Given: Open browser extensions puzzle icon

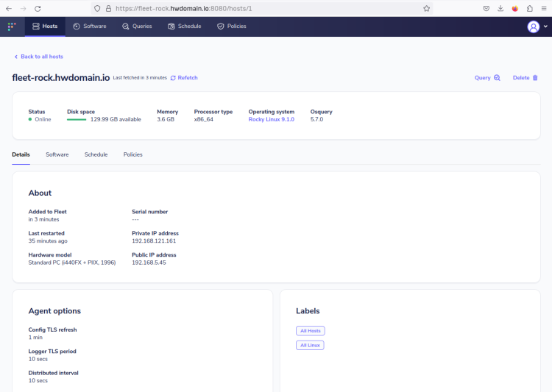Looking at the screenshot, I should pos(529,8).
